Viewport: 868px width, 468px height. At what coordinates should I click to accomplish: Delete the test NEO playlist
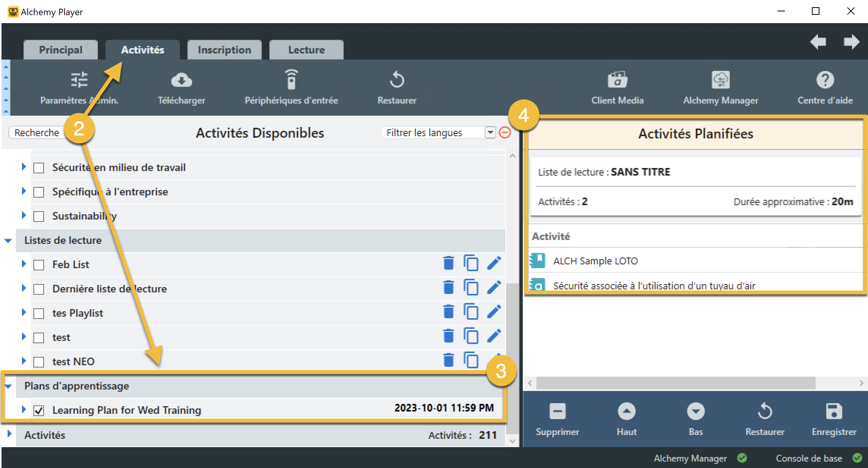448,360
